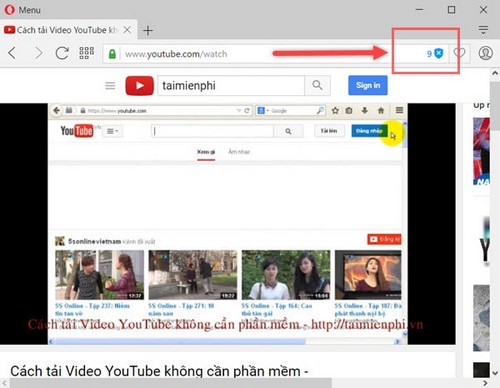
Task: Click the red YouTube logo
Action: click(x=139, y=86)
